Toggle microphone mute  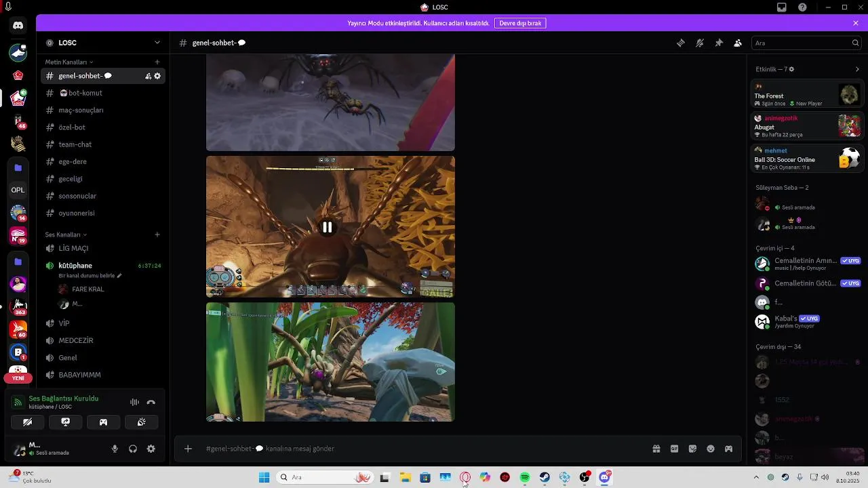point(115,449)
